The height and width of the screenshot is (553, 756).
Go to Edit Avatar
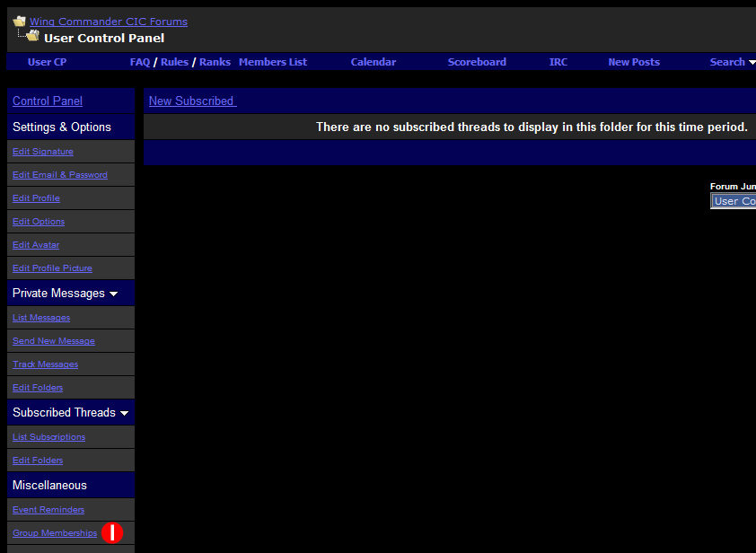pos(36,245)
